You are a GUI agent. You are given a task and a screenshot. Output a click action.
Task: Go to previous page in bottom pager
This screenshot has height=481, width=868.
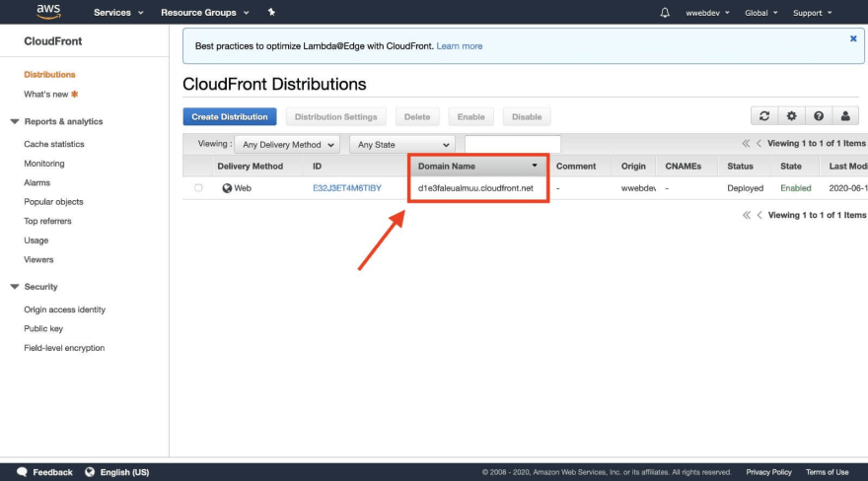(759, 215)
